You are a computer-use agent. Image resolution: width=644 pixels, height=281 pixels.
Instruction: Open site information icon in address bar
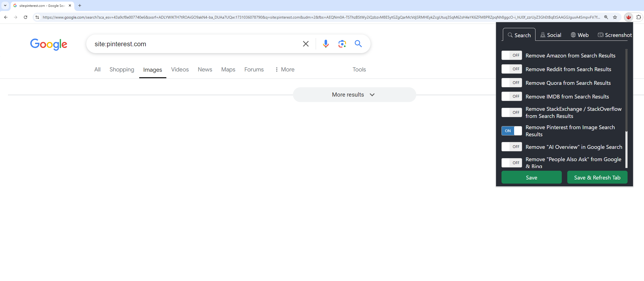(x=37, y=17)
